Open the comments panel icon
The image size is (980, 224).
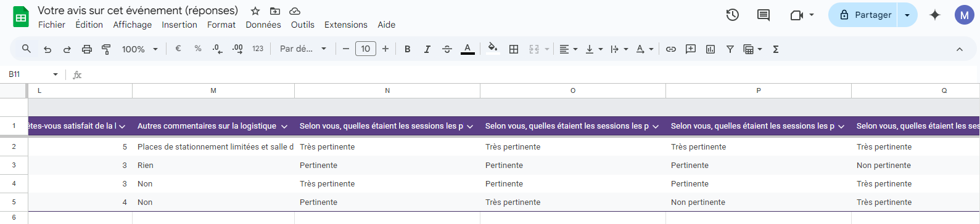764,15
